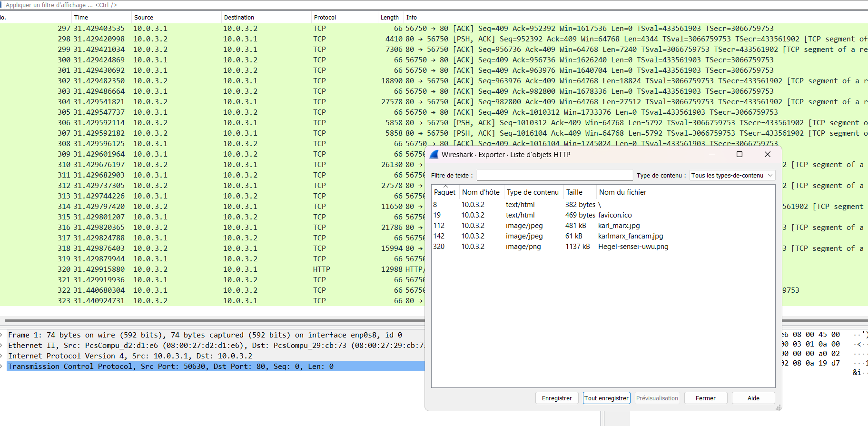
Task: Expand Transmission Control Protocol tree
Action: pyautogui.click(x=2, y=367)
